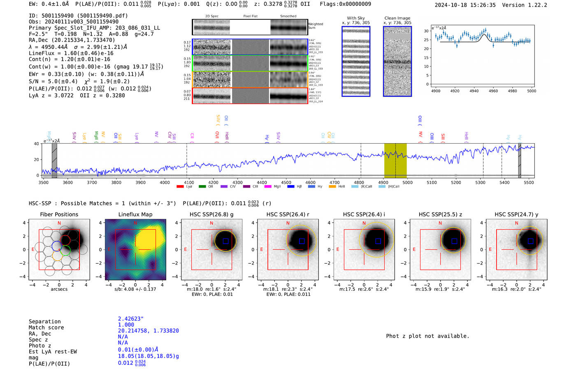Screen dimensions: 576x392
Task: Click the MgII magenta legend swatch
Action: tap(268, 186)
